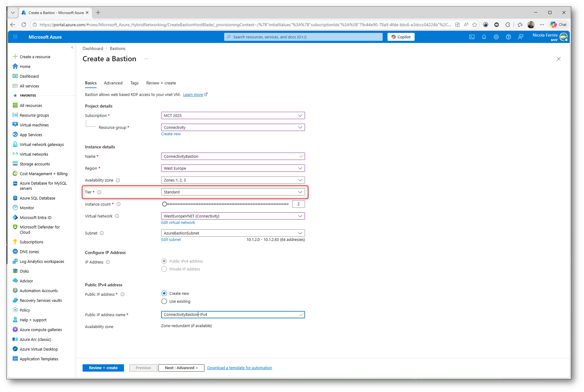
Task: Select the Use existing public IP option
Action: (164, 301)
